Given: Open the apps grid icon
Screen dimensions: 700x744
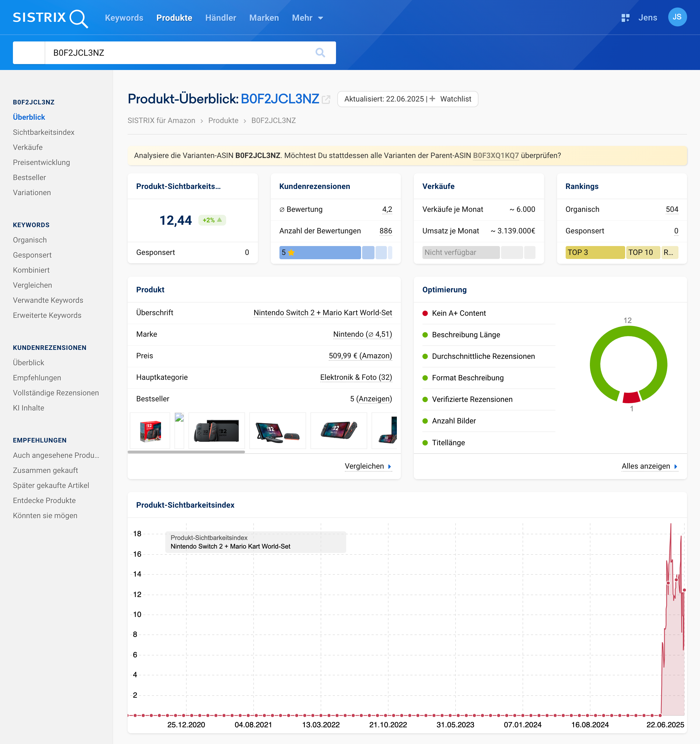Looking at the screenshot, I should point(625,17).
